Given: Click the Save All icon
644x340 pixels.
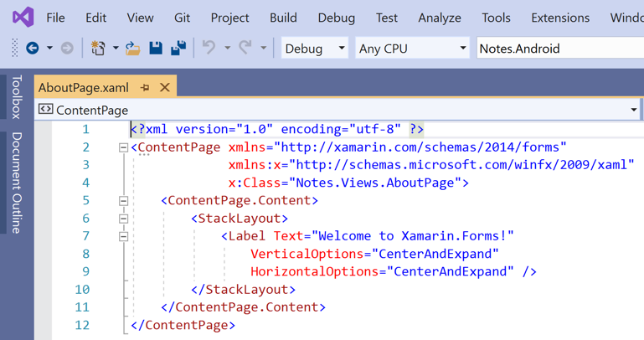Looking at the screenshot, I should point(178,49).
